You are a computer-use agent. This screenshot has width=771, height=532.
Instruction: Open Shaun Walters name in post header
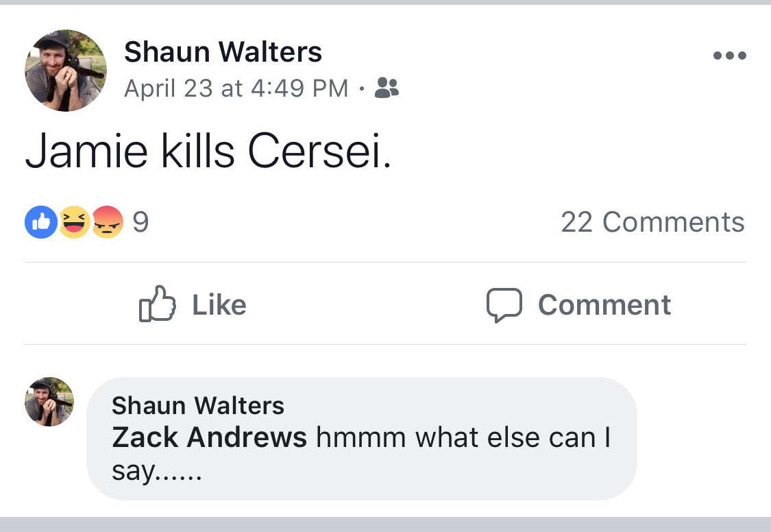point(223,52)
